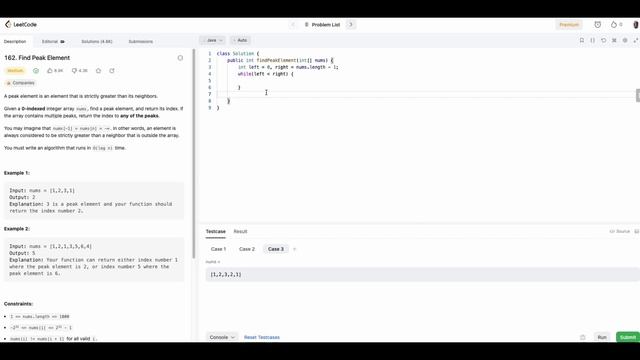Share the problem with the share icon

point(112,71)
